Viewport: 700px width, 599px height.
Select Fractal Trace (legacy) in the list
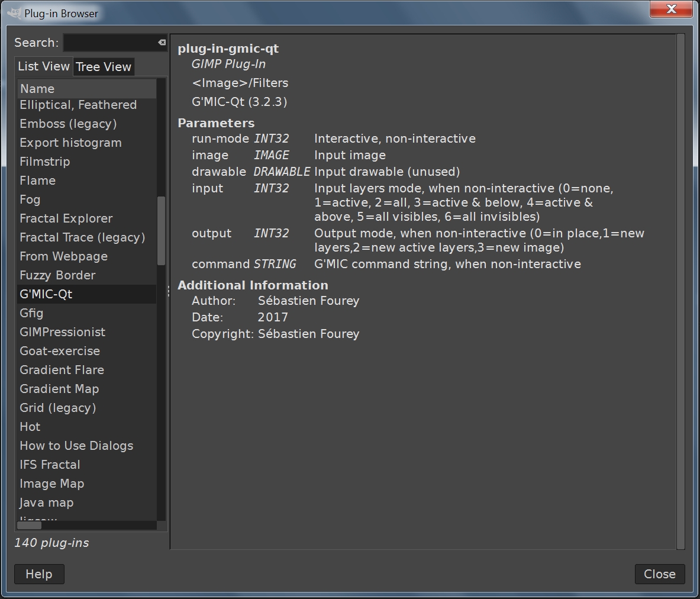click(x=87, y=237)
